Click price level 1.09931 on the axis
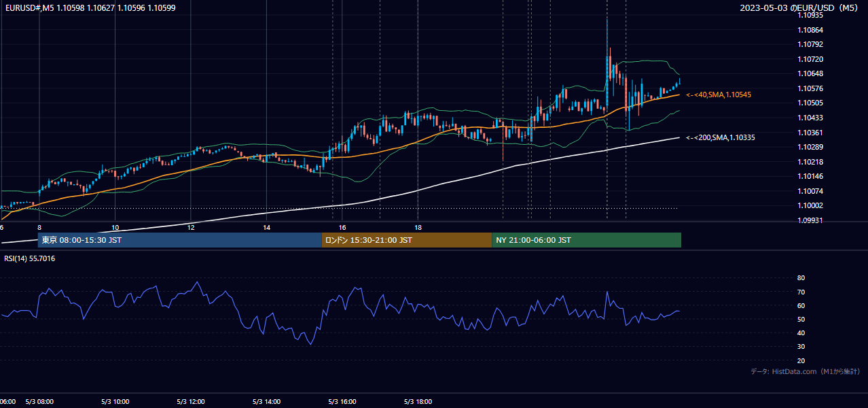868x408 pixels. (x=810, y=220)
